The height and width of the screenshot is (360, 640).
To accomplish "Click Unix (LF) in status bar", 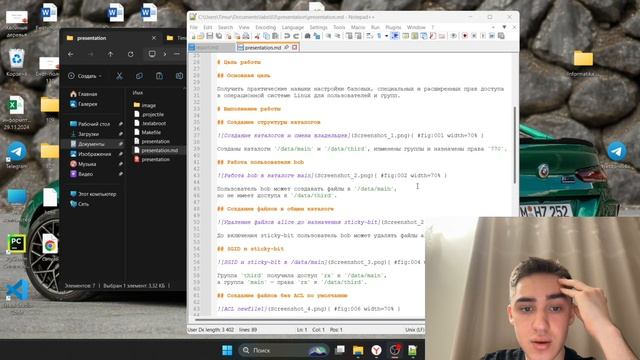I will tap(414, 329).
